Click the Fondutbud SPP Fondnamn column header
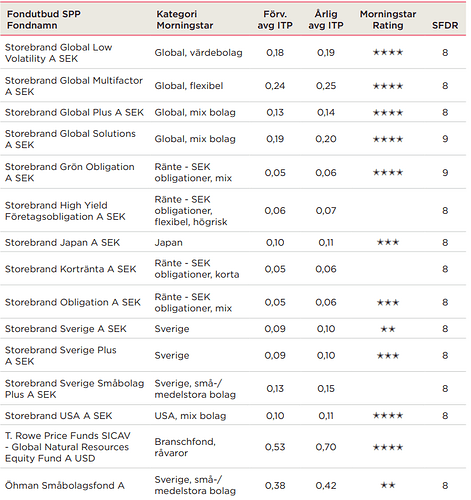 coord(44,20)
